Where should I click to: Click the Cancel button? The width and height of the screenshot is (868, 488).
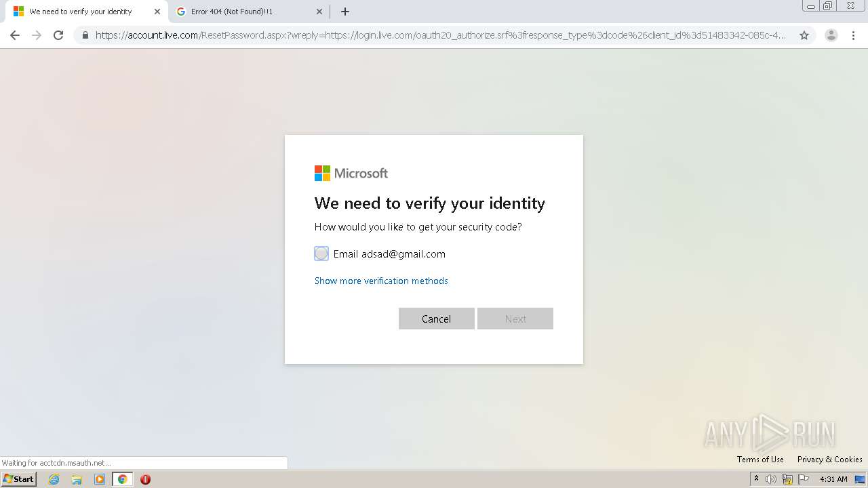436,319
